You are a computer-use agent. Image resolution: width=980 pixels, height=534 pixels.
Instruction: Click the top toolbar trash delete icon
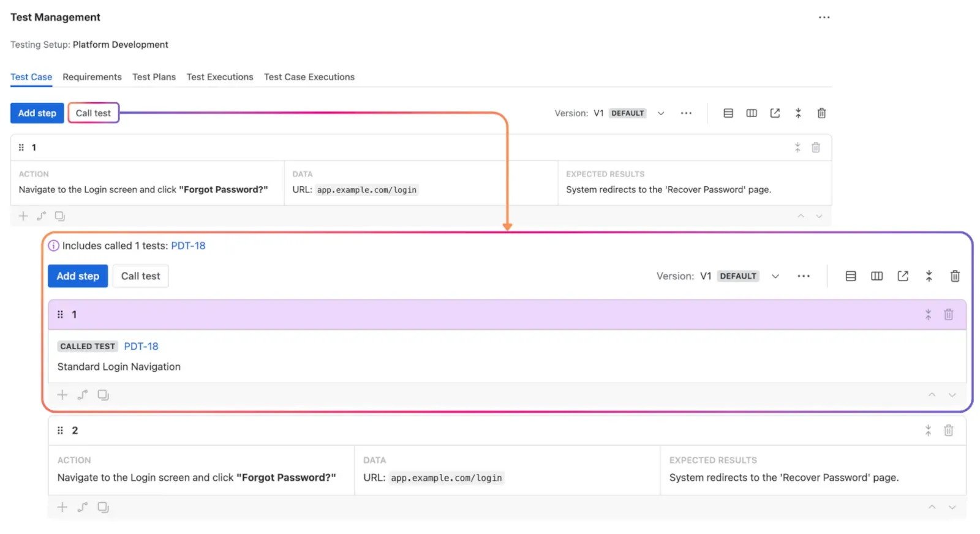pyautogui.click(x=821, y=113)
